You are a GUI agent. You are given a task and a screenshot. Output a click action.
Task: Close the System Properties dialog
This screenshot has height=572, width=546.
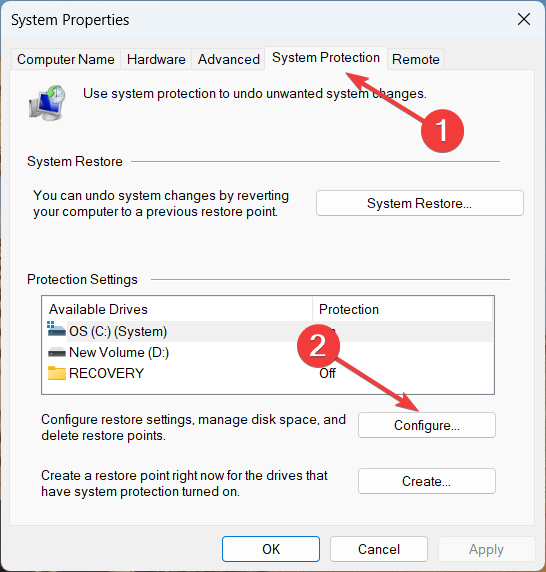pos(523,19)
